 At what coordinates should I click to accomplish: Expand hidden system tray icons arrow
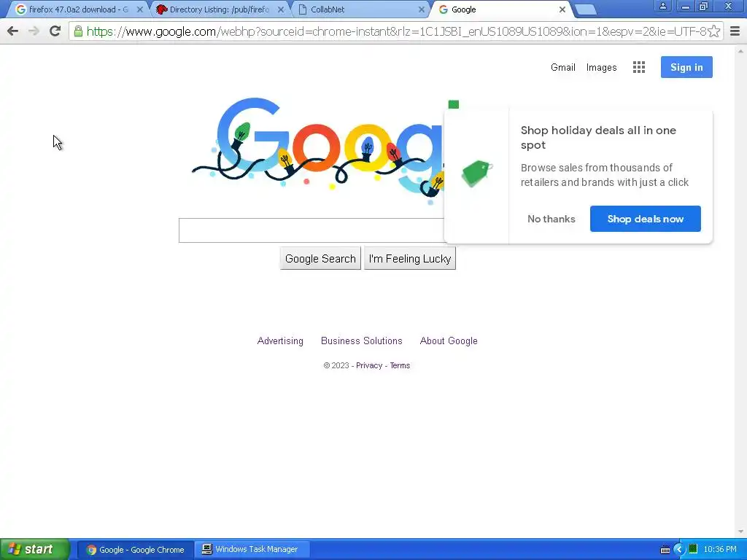(x=679, y=550)
